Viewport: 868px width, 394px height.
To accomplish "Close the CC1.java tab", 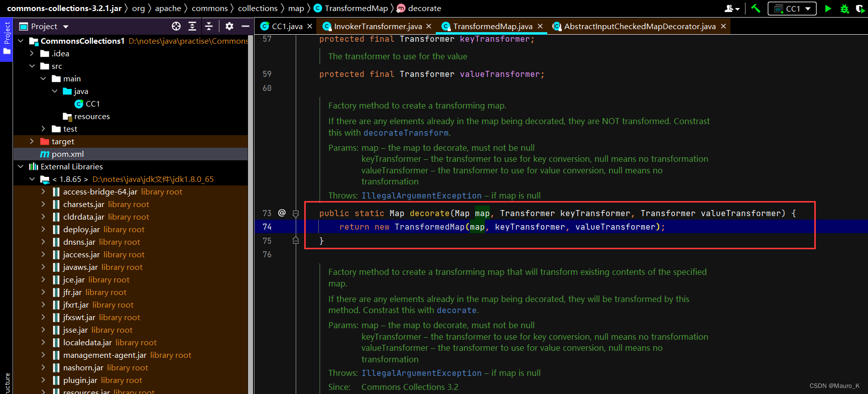I will (310, 26).
